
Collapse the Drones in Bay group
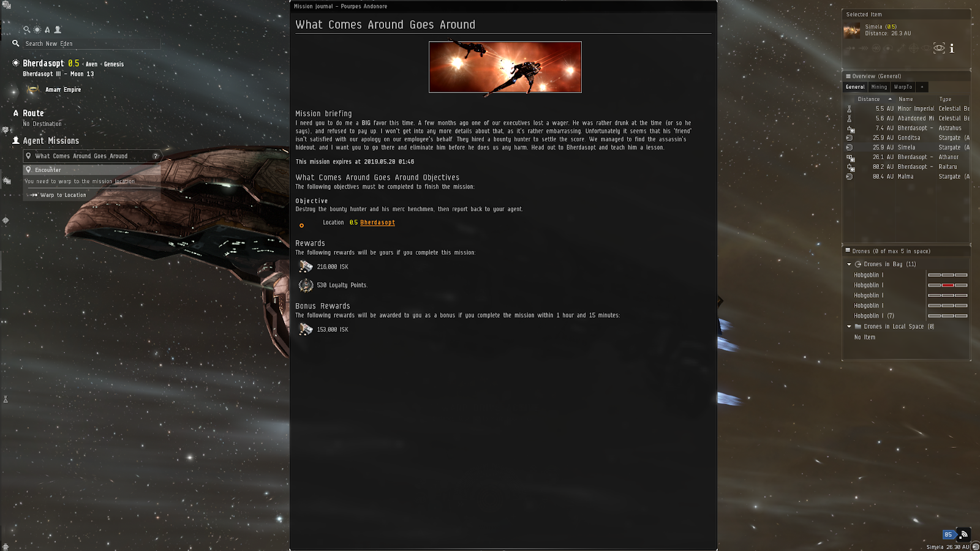[x=849, y=264]
